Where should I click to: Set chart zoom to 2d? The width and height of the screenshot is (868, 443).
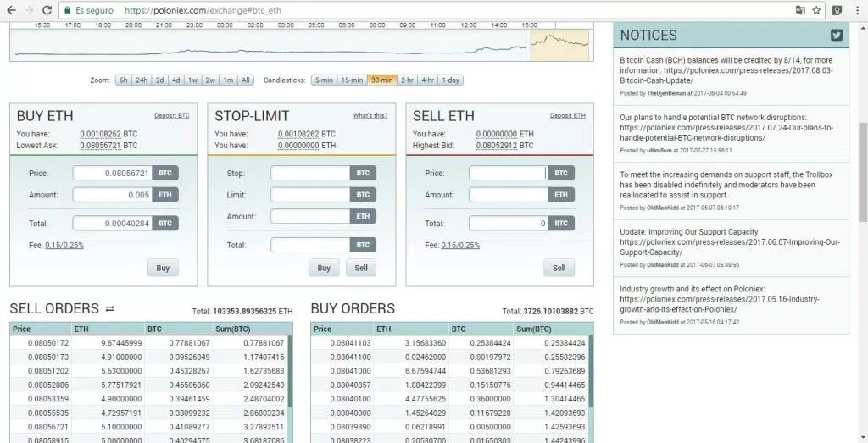pyautogui.click(x=159, y=80)
